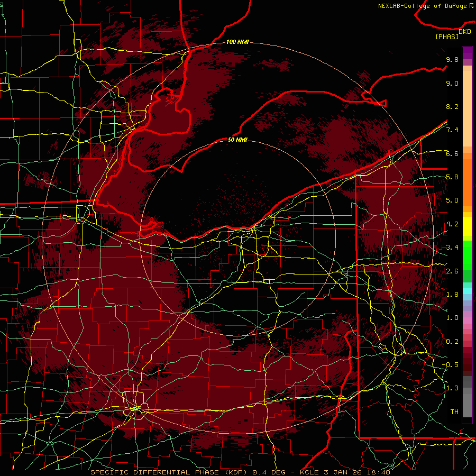Click the 3.4 scale value
The height and width of the screenshot is (476, 476).
click(452, 248)
